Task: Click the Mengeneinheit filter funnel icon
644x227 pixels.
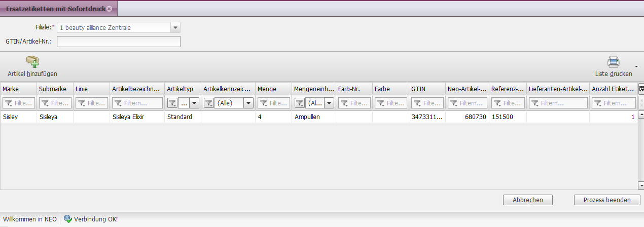Action: pos(300,103)
